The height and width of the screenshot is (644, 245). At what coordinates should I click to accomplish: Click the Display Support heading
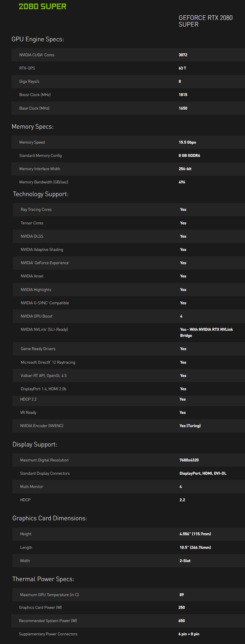click(x=35, y=444)
